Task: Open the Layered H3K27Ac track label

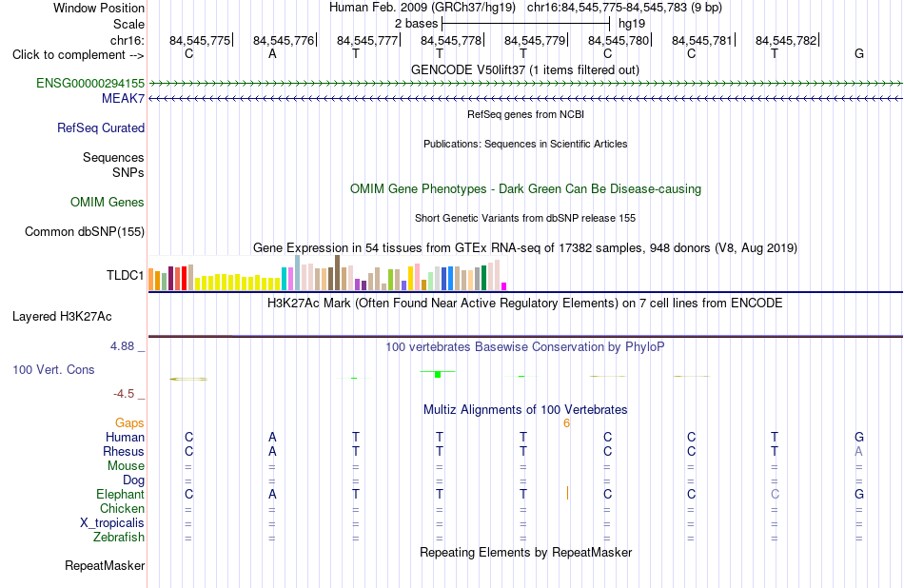Action: pyautogui.click(x=62, y=317)
